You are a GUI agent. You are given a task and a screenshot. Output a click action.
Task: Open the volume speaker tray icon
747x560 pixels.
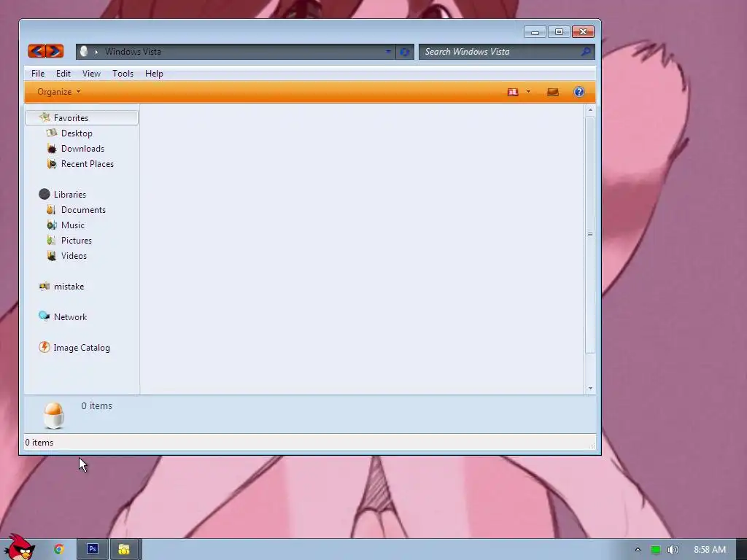coord(673,550)
